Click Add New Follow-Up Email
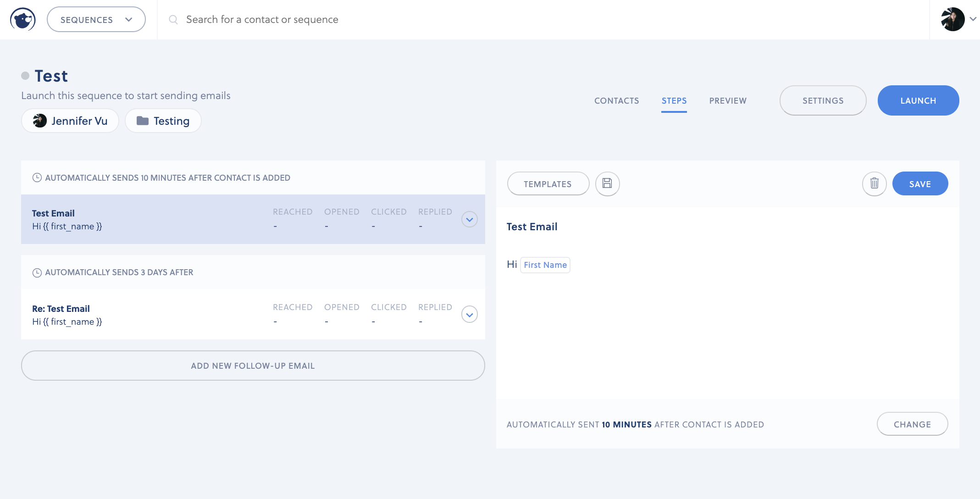Image resolution: width=980 pixels, height=499 pixels. [x=253, y=366]
